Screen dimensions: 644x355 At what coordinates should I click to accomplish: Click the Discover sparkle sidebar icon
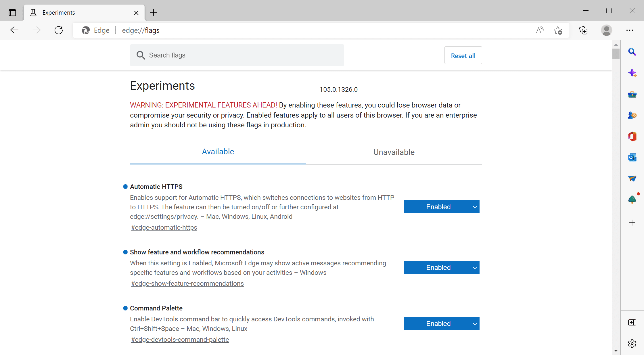pyautogui.click(x=632, y=73)
